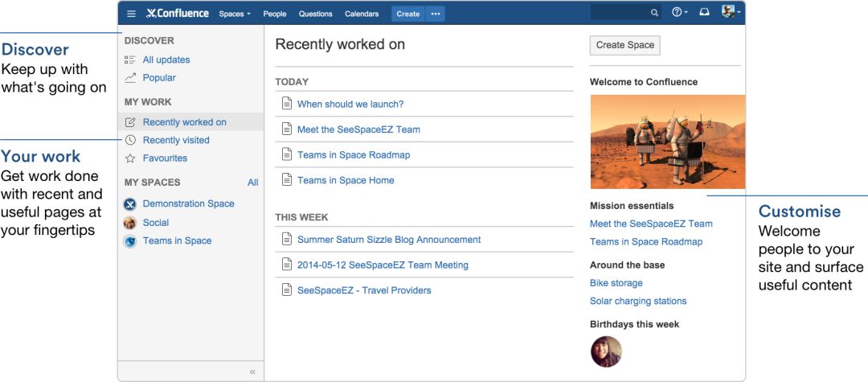Click the Create Space button
Viewport: 868px width, 382px height.
pos(625,45)
